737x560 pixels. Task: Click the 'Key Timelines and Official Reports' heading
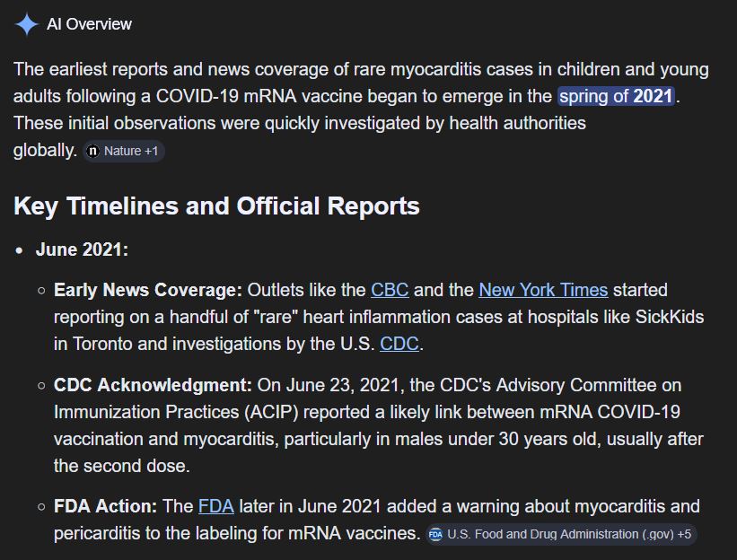[216, 206]
